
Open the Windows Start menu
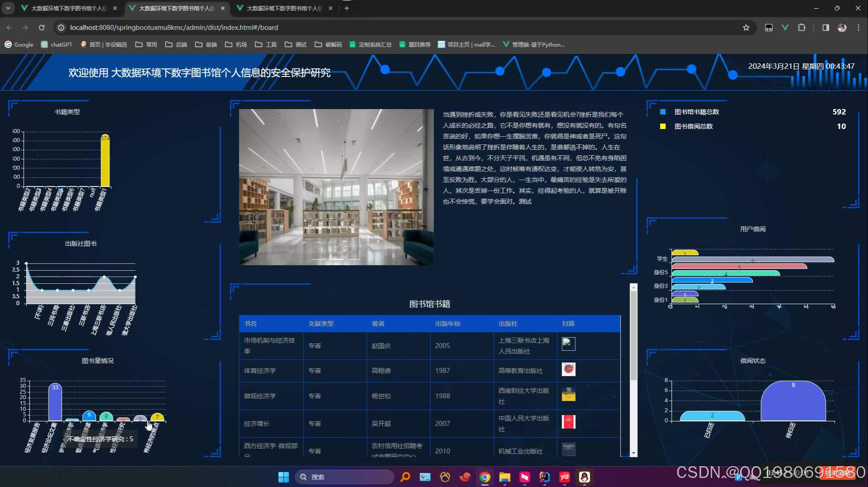tap(283, 477)
